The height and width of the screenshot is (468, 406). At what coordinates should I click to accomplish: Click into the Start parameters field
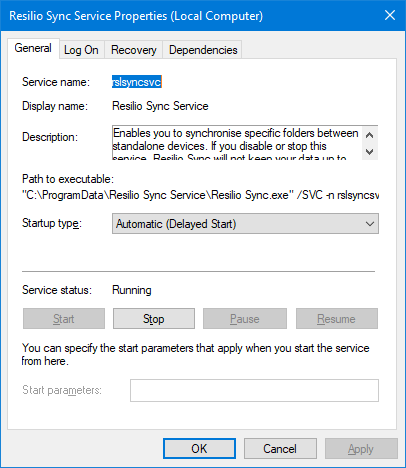pos(254,390)
